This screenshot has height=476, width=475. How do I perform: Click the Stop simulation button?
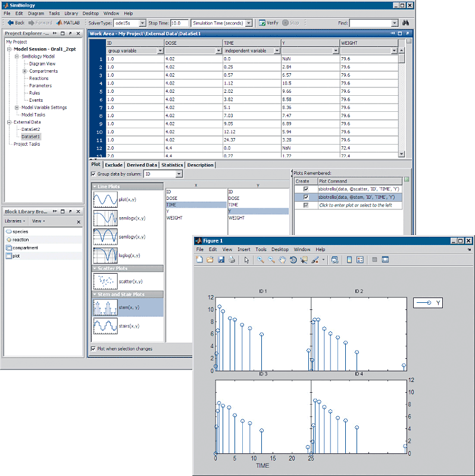(290, 23)
